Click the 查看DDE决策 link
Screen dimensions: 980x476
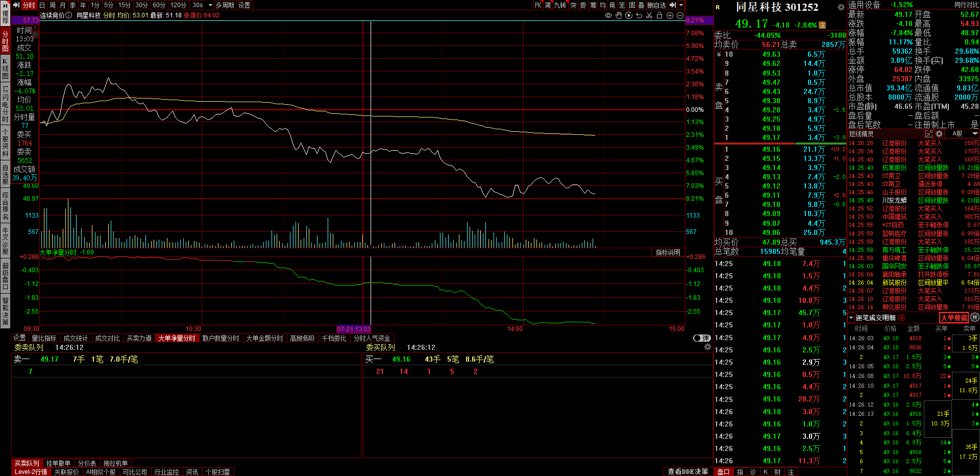tap(688, 471)
